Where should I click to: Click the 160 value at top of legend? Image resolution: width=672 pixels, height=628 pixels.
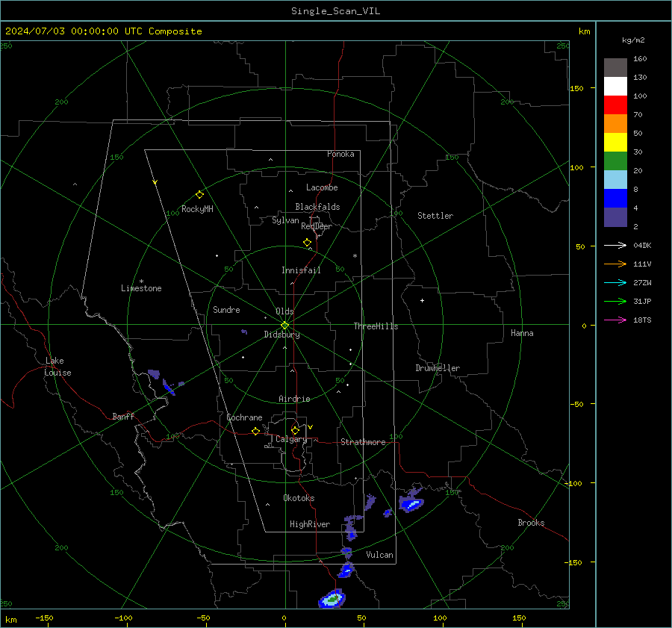pyautogui.click(x=640, y=59)
